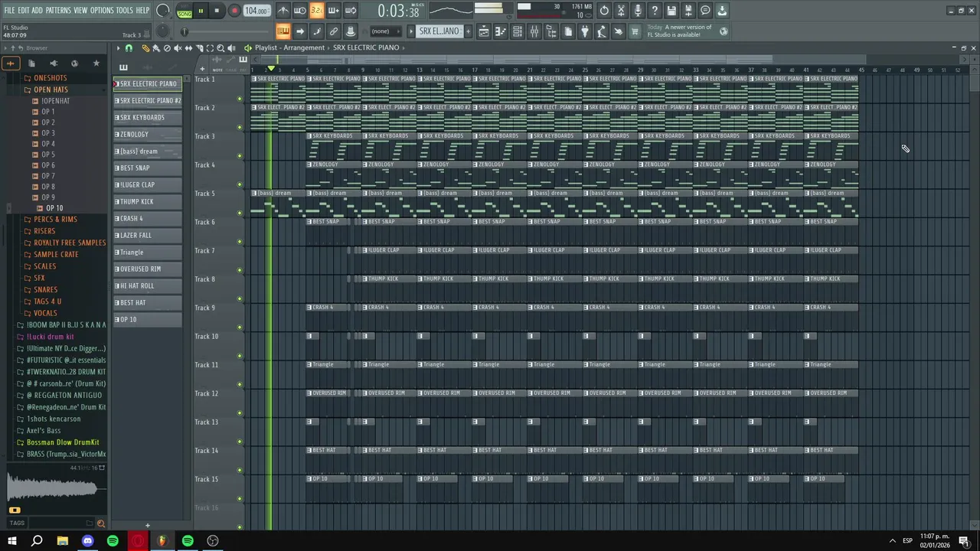The height and width of the screenshot is (551, 980).
Task: Expand the !Lucki drum kit folder
Action: [51, 337]
